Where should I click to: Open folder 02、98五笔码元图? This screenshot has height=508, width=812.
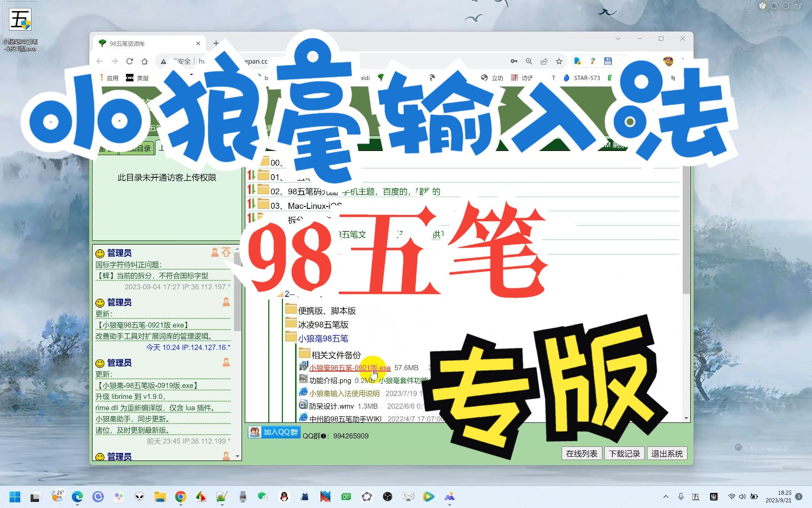[304, 191]
